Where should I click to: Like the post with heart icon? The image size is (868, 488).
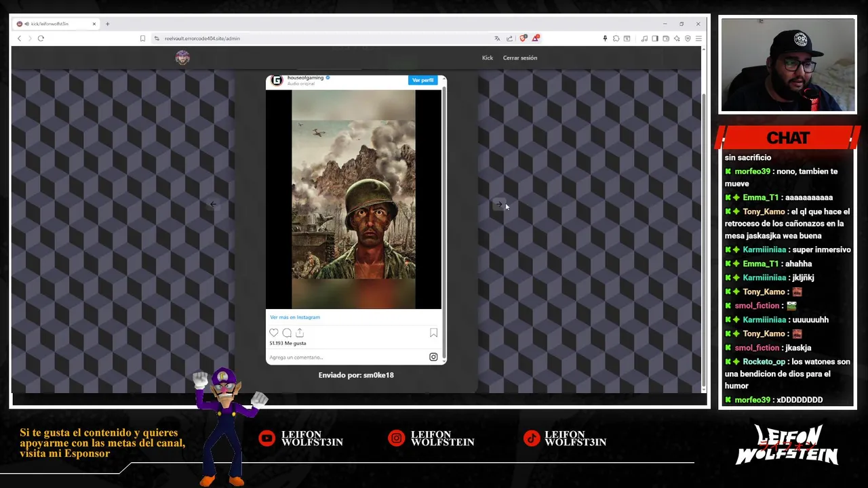274,333
